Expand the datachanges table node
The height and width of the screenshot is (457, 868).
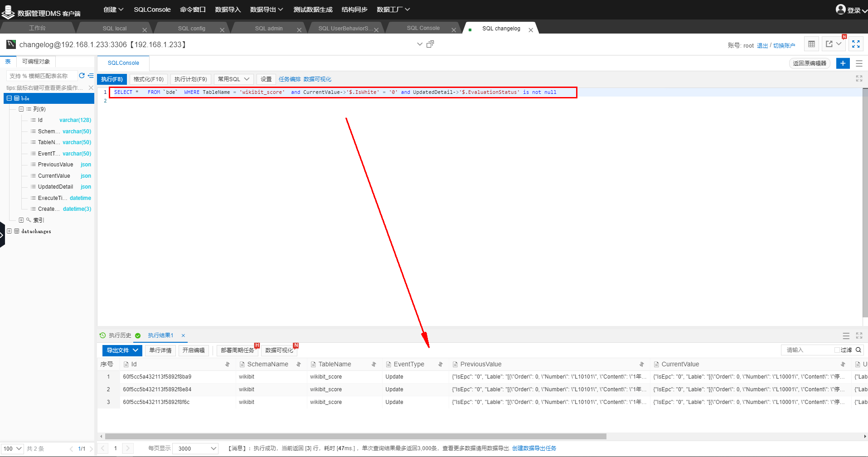[9, 231]
